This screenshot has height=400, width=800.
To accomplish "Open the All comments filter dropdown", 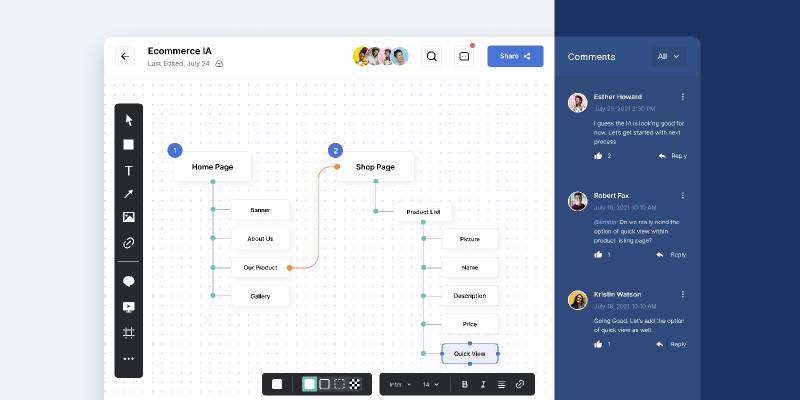I will 669,57.
